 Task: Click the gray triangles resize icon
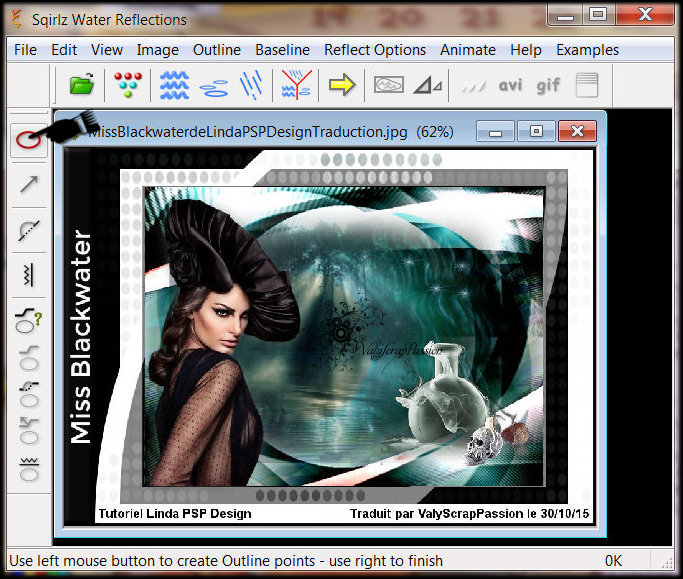(428, 85)
